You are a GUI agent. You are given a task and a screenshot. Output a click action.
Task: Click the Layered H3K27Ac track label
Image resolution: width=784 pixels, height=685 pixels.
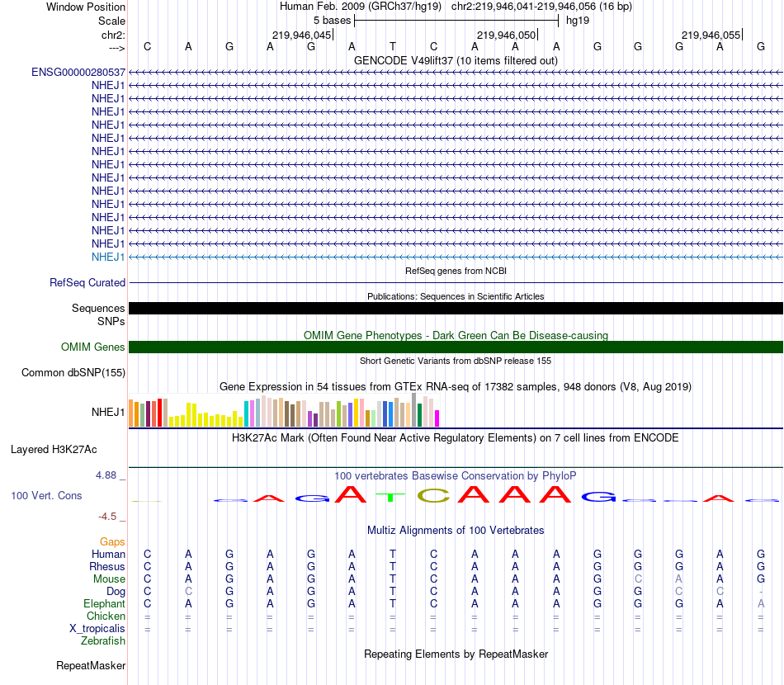54,450
